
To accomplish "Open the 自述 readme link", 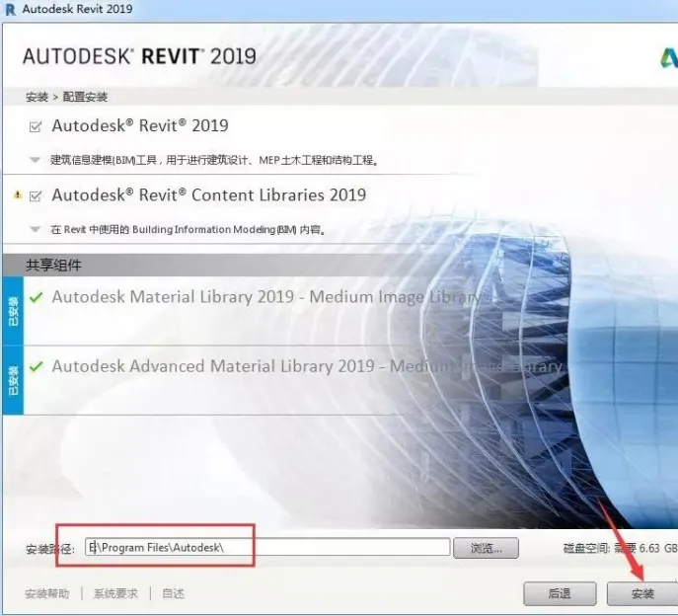I will click(x=173, y=593).
